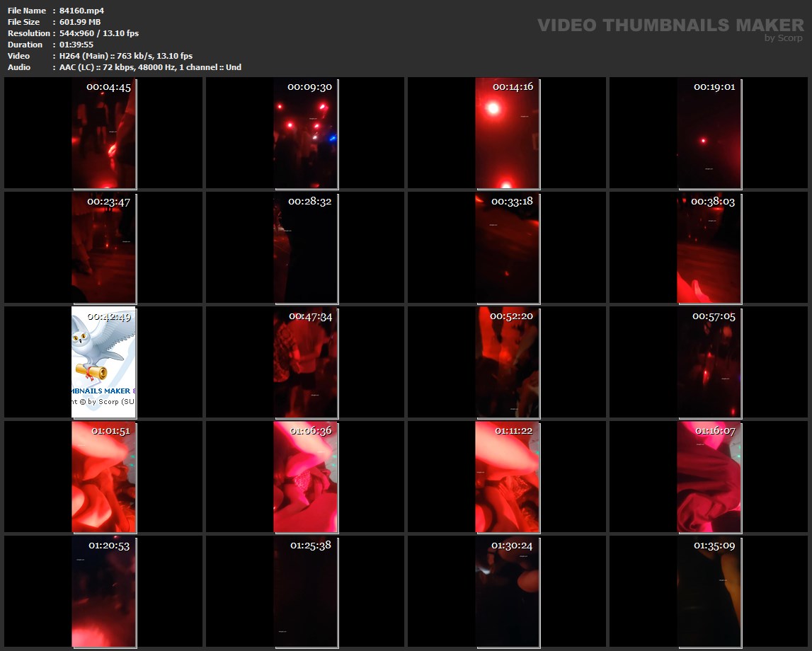Click the AAC (LC) audio info line
The height and width of the screenshot is (651, 812).
(x=150, y=67)
